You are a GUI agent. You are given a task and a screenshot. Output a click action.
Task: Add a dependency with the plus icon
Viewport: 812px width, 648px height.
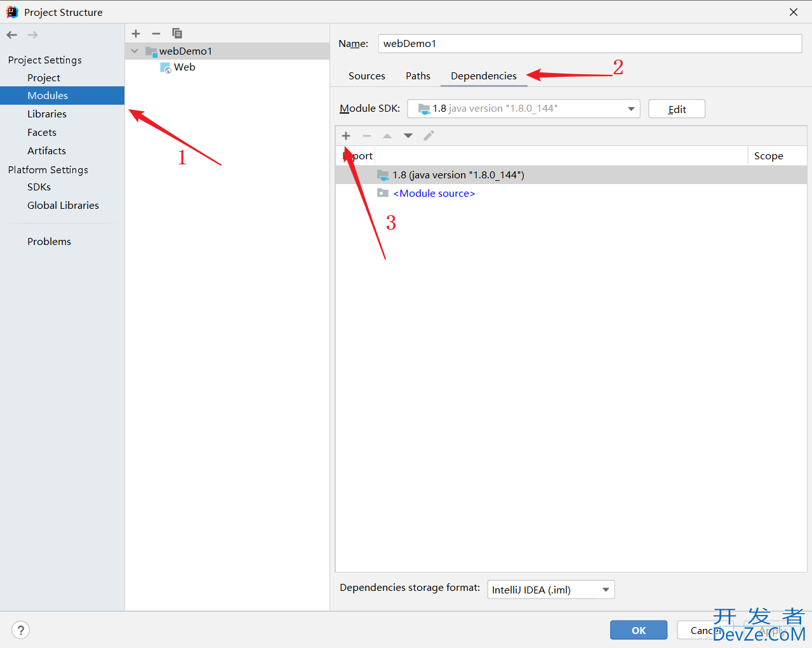(x=346, y=136)
